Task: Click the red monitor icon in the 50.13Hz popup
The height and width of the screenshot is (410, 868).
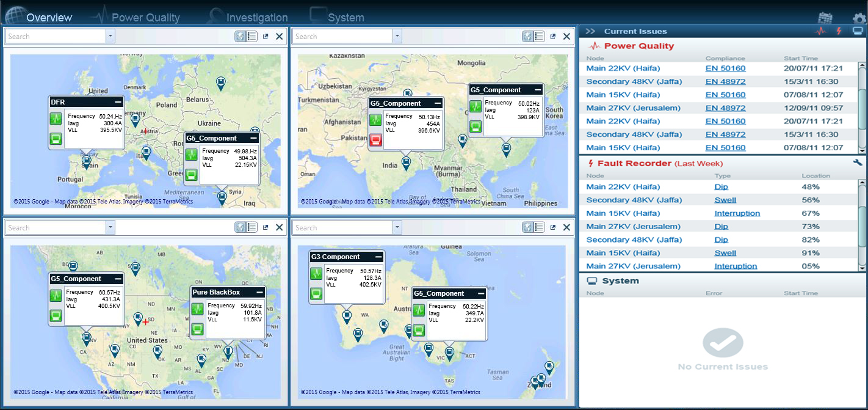Action: (x=376, y=140)
